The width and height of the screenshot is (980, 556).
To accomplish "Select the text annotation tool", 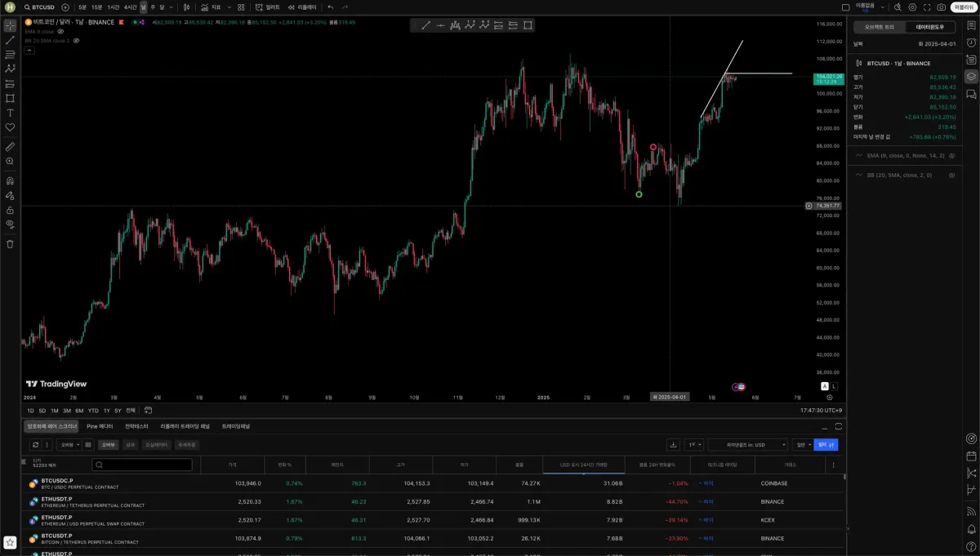I will [x=10, y=113].
